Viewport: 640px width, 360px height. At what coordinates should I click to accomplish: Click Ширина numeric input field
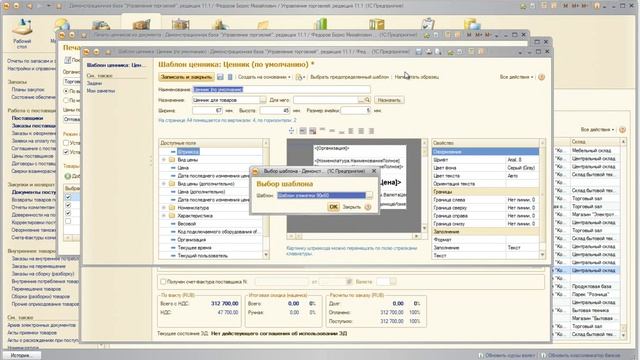(207, 111)
